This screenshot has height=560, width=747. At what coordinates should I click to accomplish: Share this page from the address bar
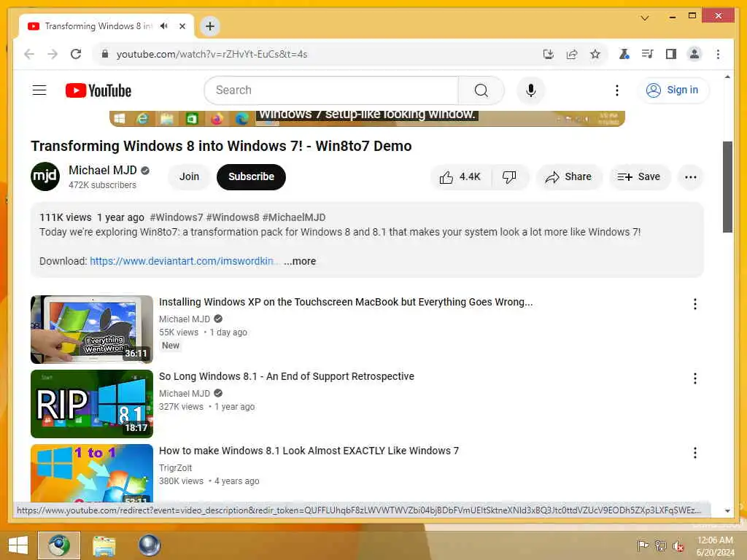pos(572,54)
